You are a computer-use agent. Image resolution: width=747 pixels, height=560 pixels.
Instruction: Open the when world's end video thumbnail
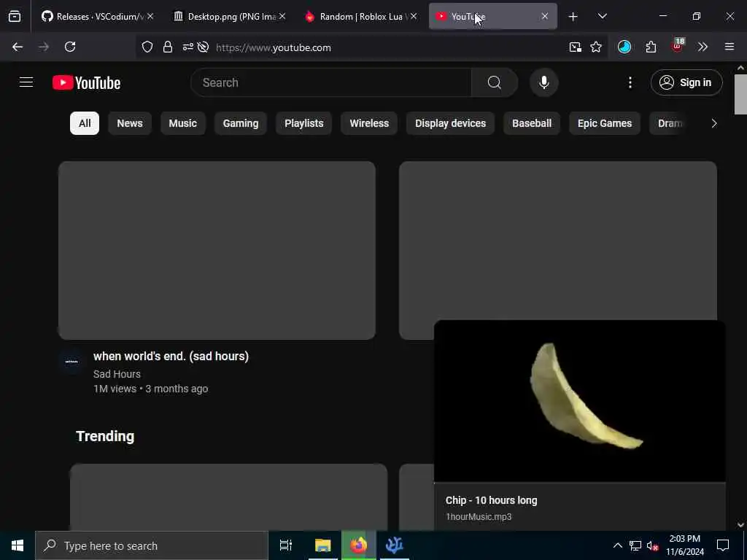[x=217, y=250]
